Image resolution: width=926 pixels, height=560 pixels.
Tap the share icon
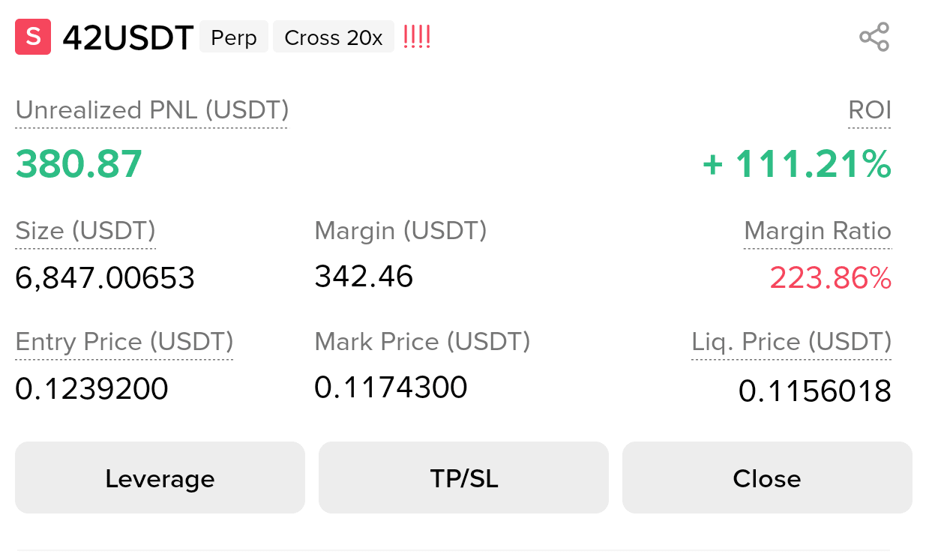click(x=874, y=37)
